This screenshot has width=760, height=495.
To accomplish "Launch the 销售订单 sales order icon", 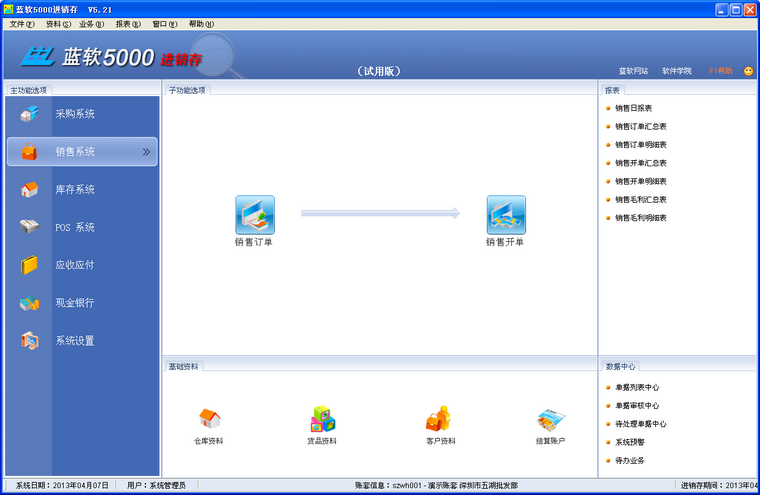I will click(x=254, y=215).
